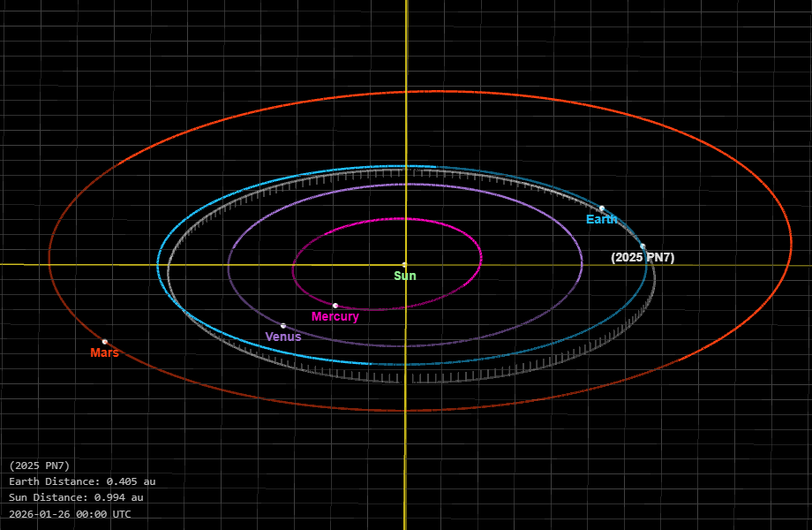Click the purple Venus label
Screen dimensions: 812x530
(x=283, y=337)
